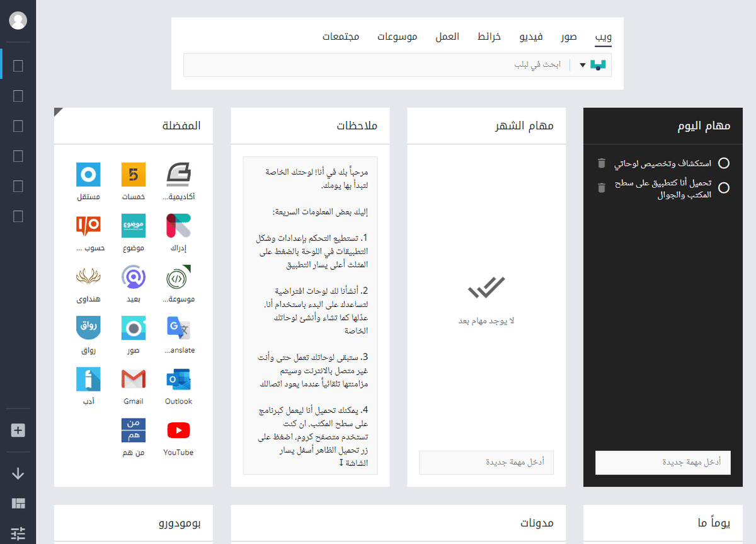This screenshot has height=544, width=756.
Task: Click the بومودورو panel title
Action: pyautogui.click(x=180, y=523)
